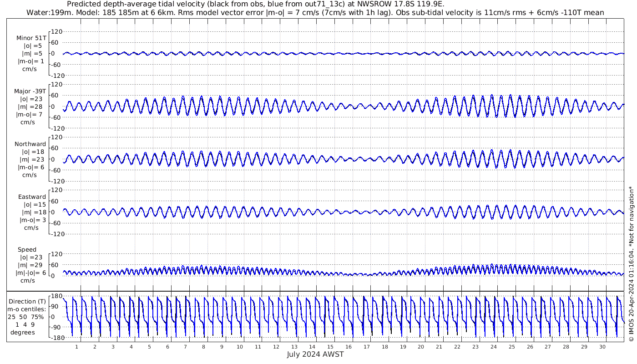Click the "Eastward" panel label
637x364 pixels.
tap(32, 197)
